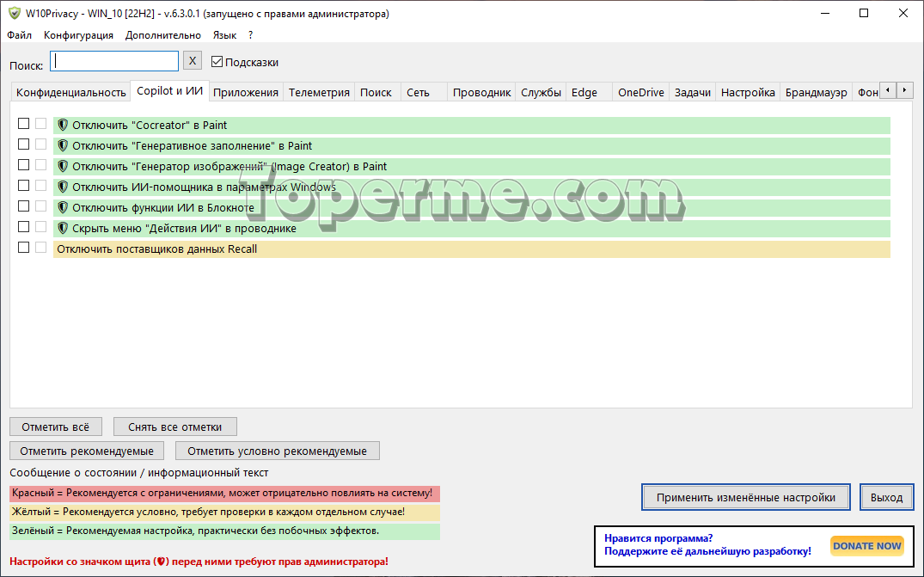Click the Выход button

click(886, 497)
